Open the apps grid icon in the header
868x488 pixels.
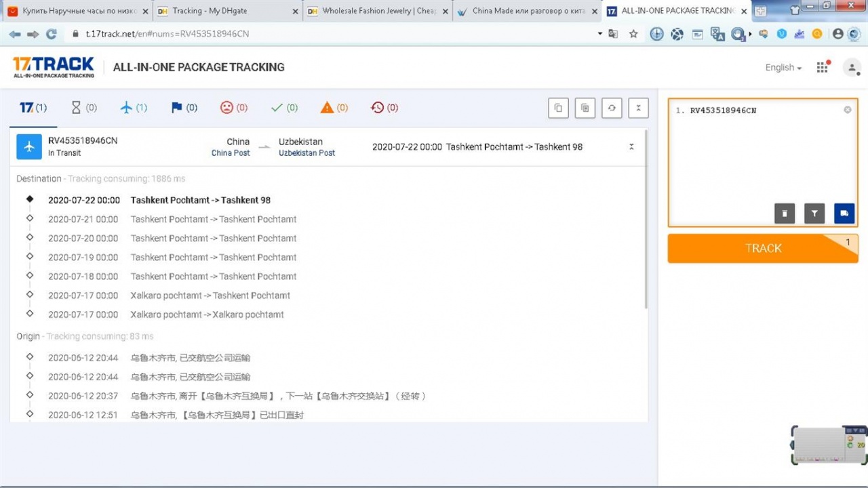click(823, 67)
